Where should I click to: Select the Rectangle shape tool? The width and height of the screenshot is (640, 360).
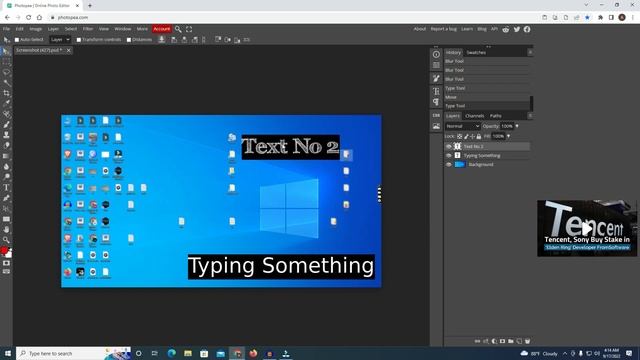coord(6,219)
